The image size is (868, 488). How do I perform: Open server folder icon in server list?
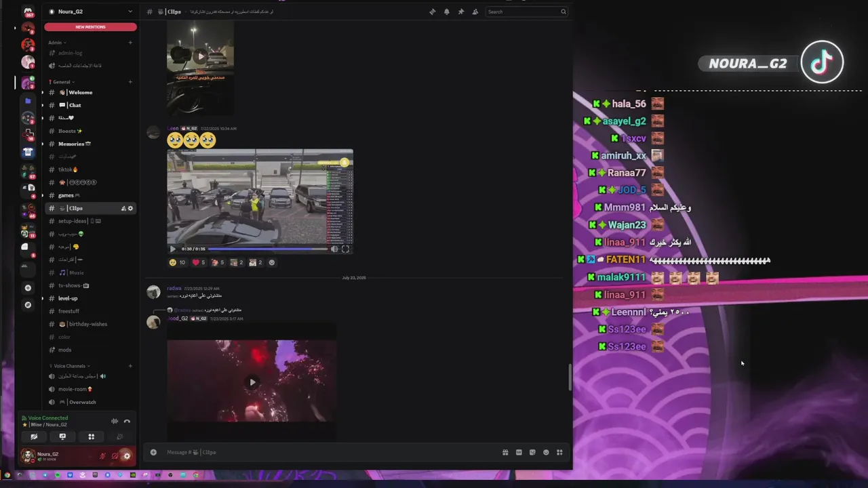coord(28,101)
